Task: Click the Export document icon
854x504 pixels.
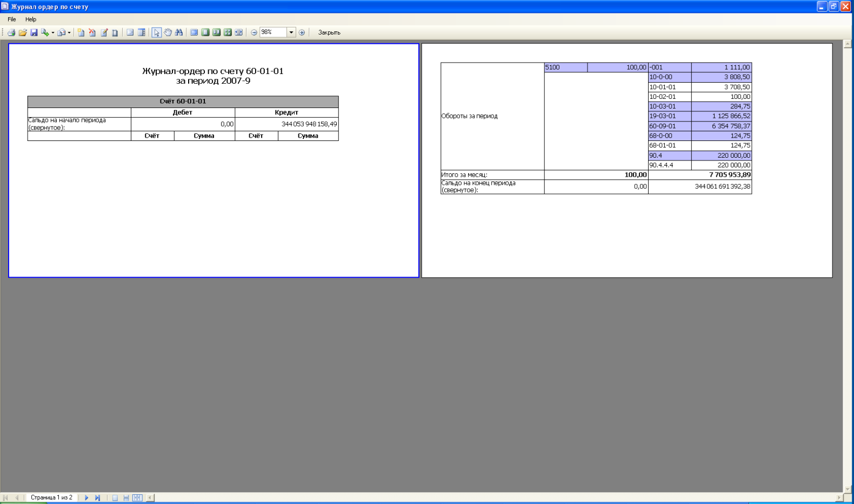Action: coord(45,32)
